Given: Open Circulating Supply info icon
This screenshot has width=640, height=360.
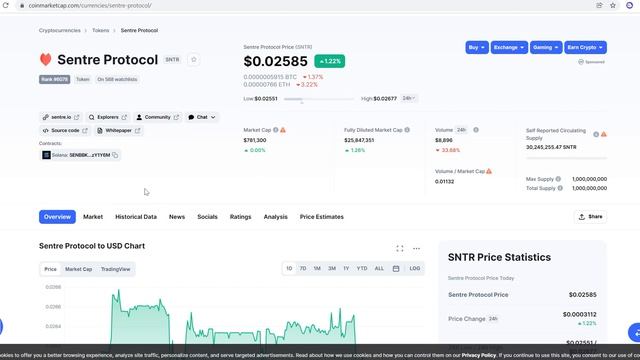Looking at the screenshot, I should point(596,134).
